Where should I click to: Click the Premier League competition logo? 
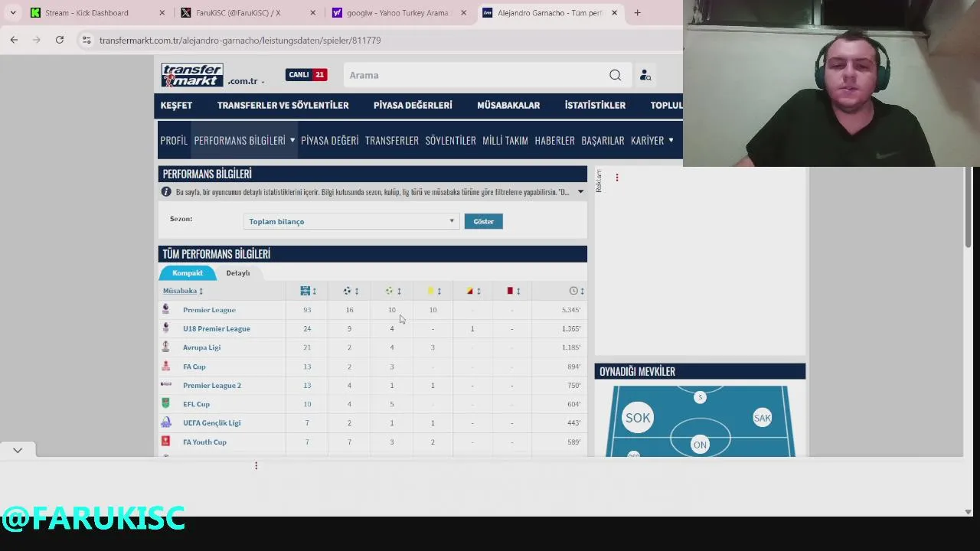[165, 310]
